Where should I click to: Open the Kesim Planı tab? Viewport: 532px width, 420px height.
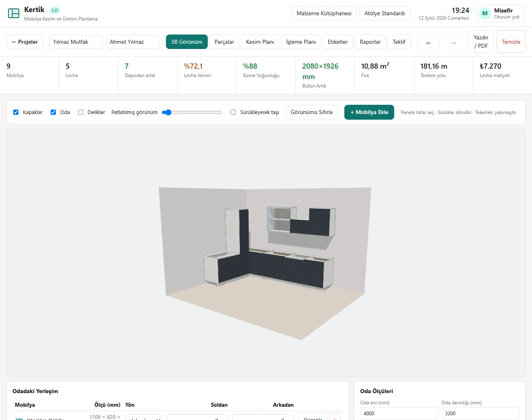pos(260,42)
